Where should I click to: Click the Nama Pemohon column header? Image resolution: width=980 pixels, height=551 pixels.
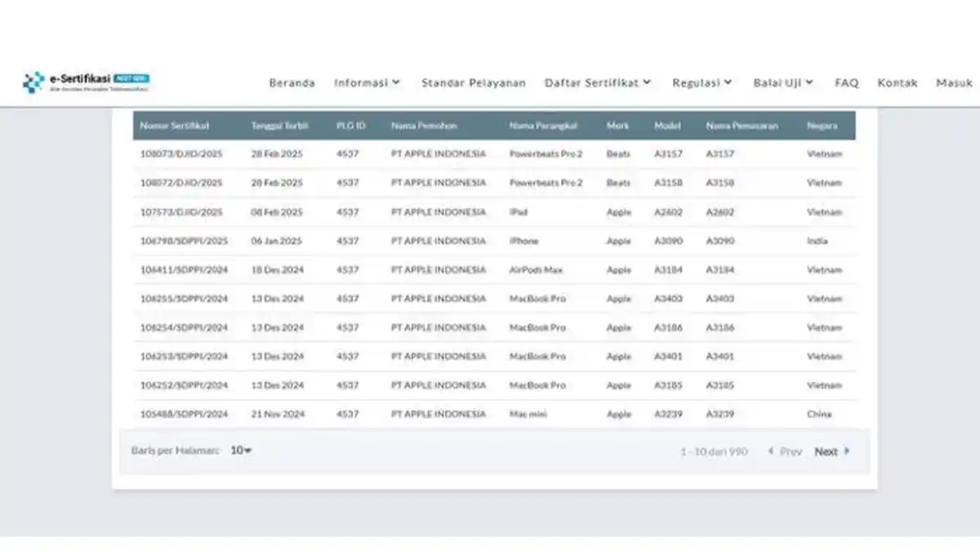424,126
